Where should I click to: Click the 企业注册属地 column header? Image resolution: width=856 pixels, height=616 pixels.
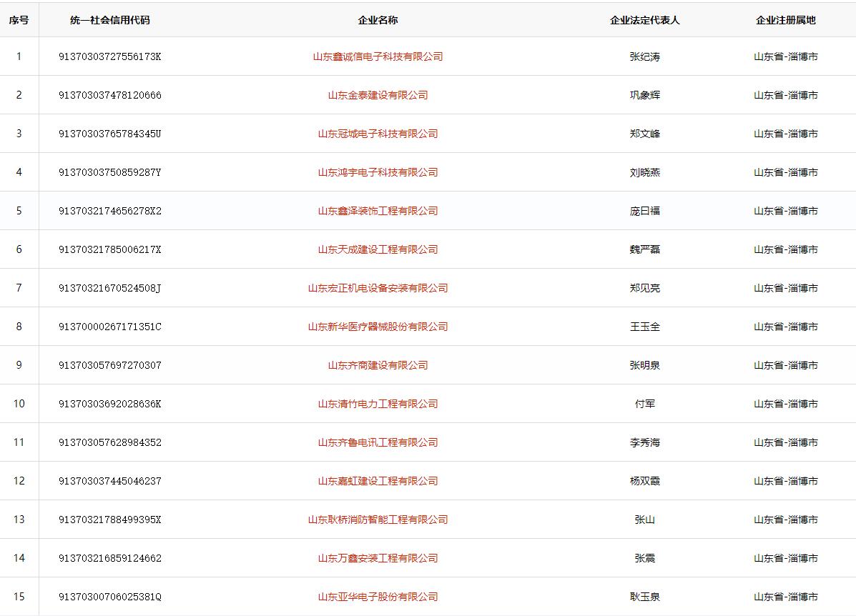785,20
